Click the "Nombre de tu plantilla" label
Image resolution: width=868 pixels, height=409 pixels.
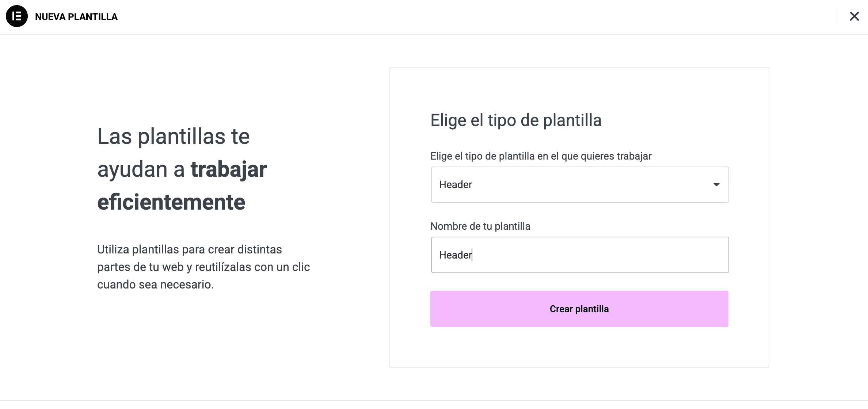(480, 226)
